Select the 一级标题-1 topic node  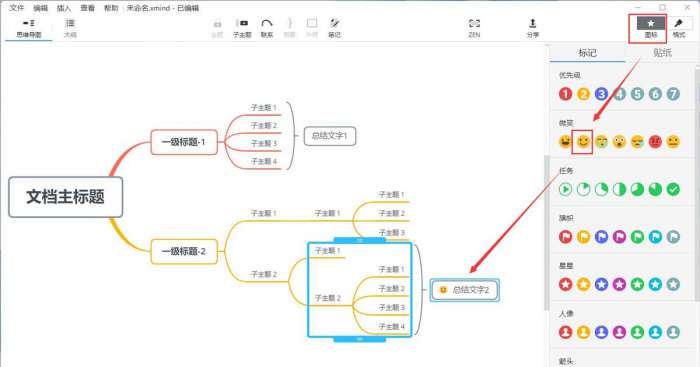click(184, 142)
